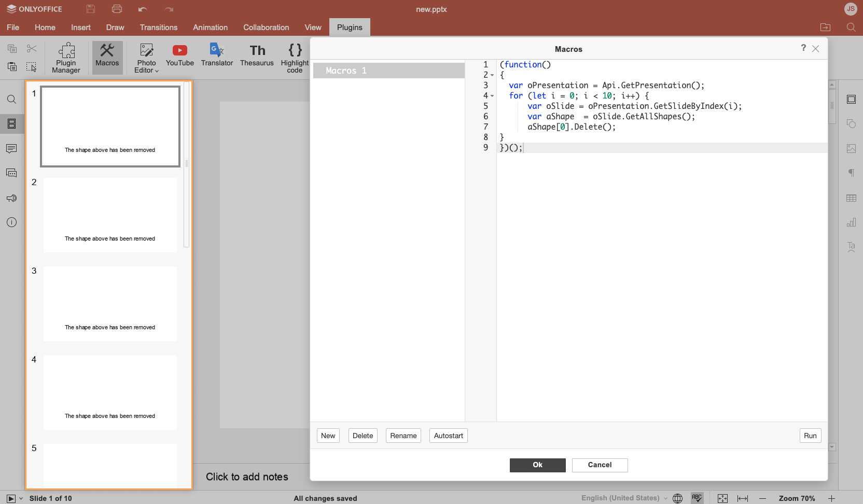Image resolution: width=863 pixels, height=504 pixels.
Task: Run the macro
Action: tap(811, 436)
